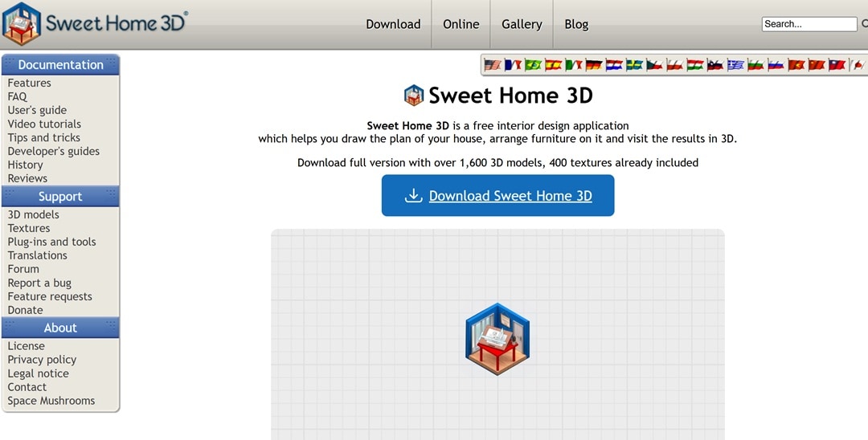The height and width of the screenshot is (440, 868).
Task: Select the Slovenian flag language
Action: 715,65
